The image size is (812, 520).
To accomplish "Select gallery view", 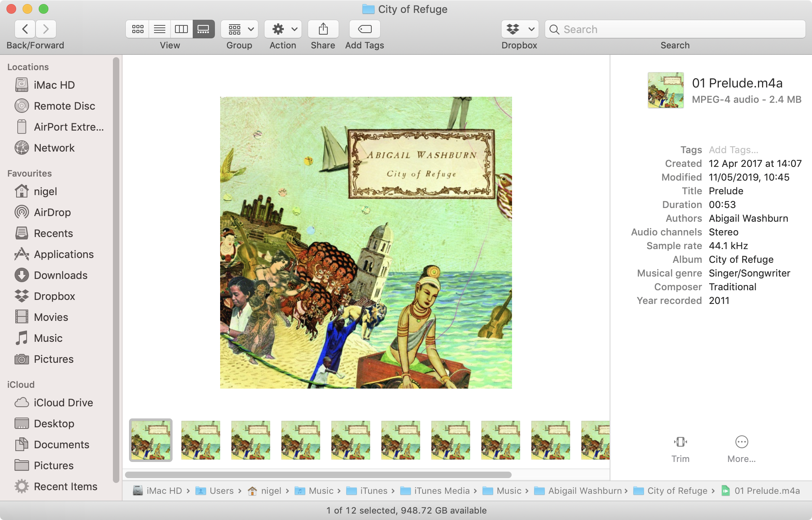I will tap(204, 29).
